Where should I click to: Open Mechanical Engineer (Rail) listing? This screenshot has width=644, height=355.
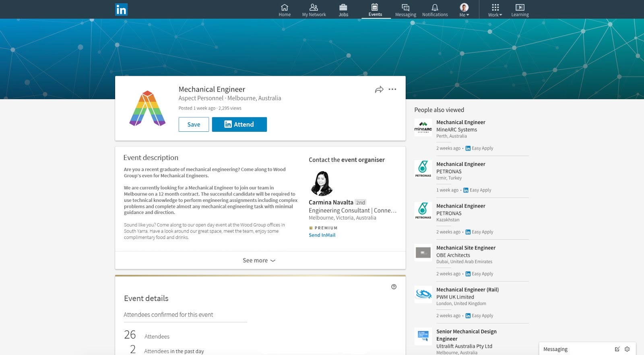click(468, 290)
